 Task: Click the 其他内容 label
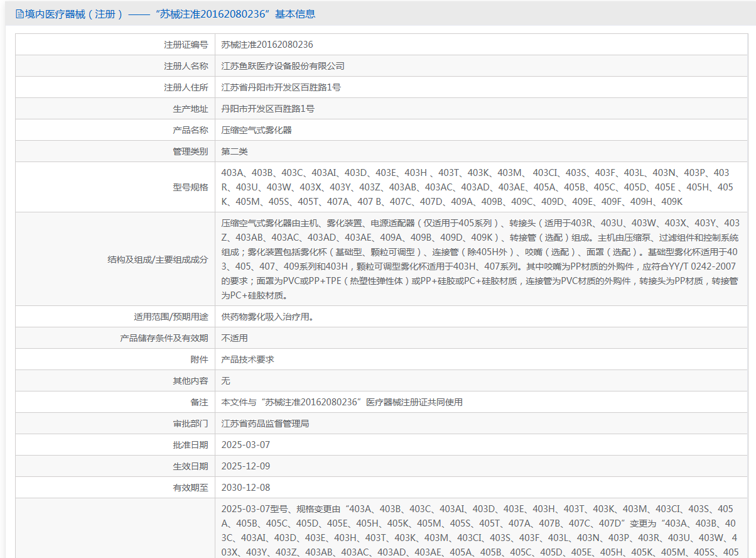[190, 381]
